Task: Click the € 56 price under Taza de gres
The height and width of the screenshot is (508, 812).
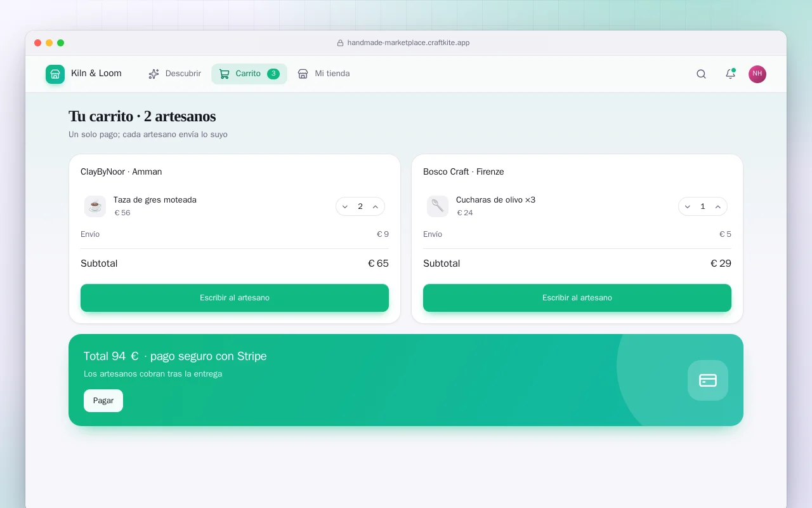Action: [x=122, y=213]
